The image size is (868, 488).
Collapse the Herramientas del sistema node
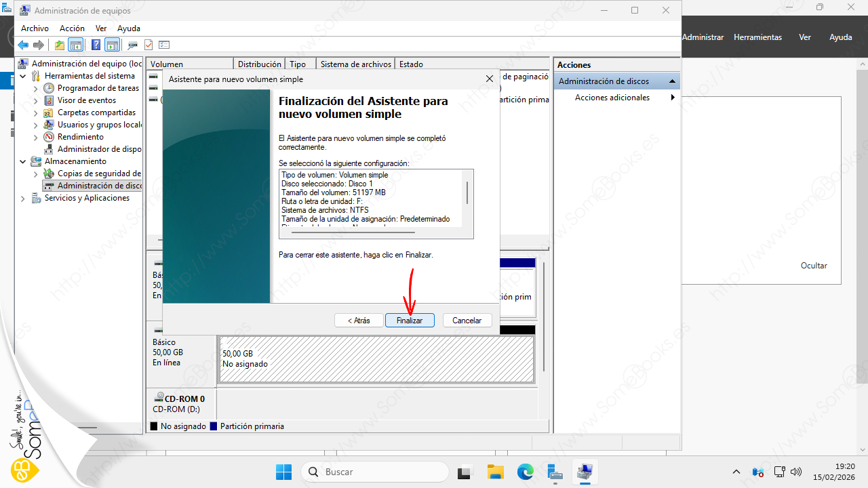[24, 77]
